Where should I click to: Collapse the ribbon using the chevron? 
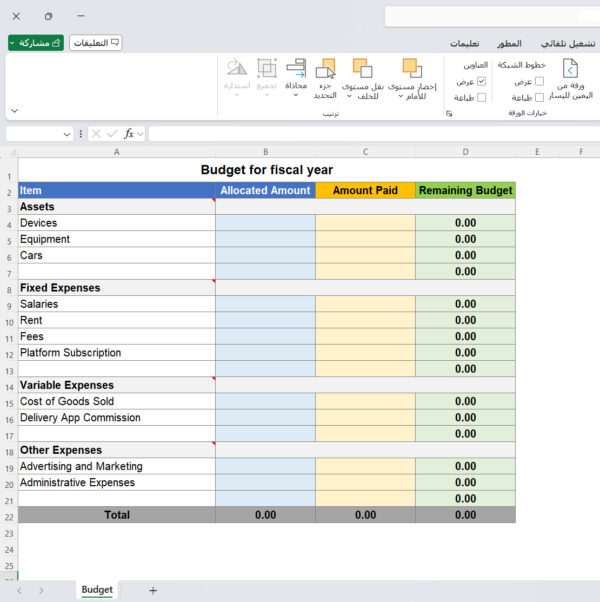14,111
